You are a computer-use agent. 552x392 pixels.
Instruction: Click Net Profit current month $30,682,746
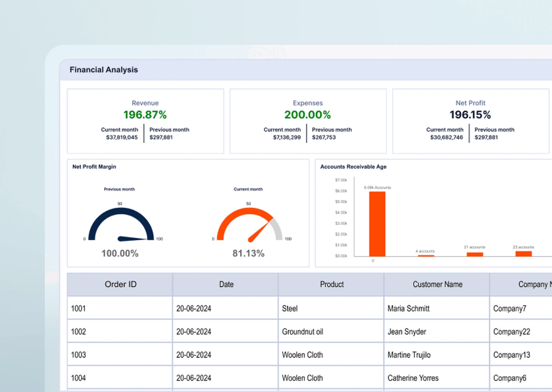(447, 137)
